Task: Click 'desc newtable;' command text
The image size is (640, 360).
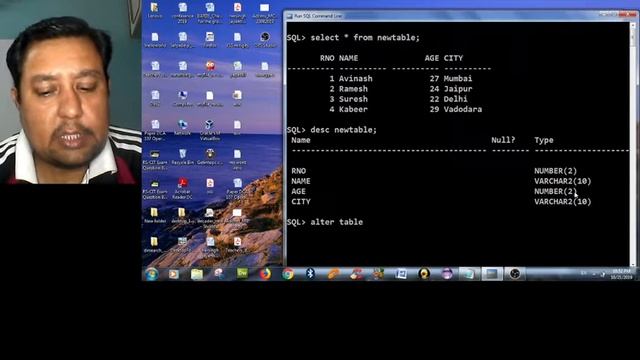Action: 343,130
